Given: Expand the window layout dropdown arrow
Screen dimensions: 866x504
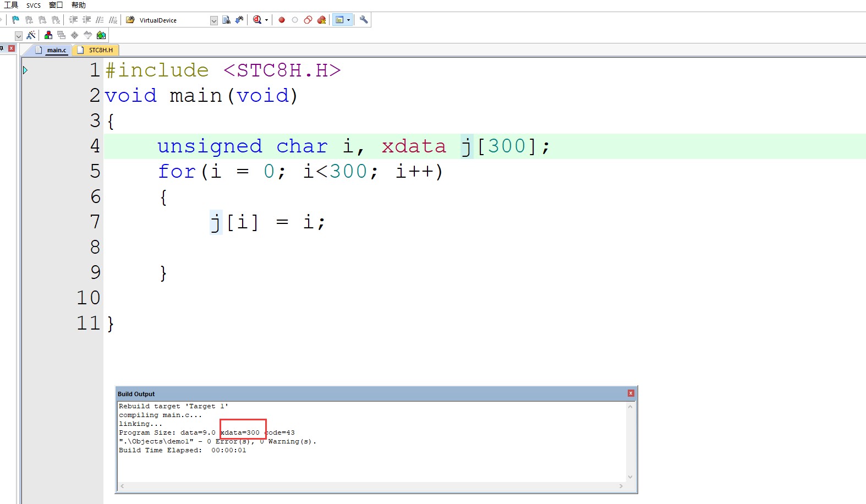Looking at the screenshot, I should 348,20.
